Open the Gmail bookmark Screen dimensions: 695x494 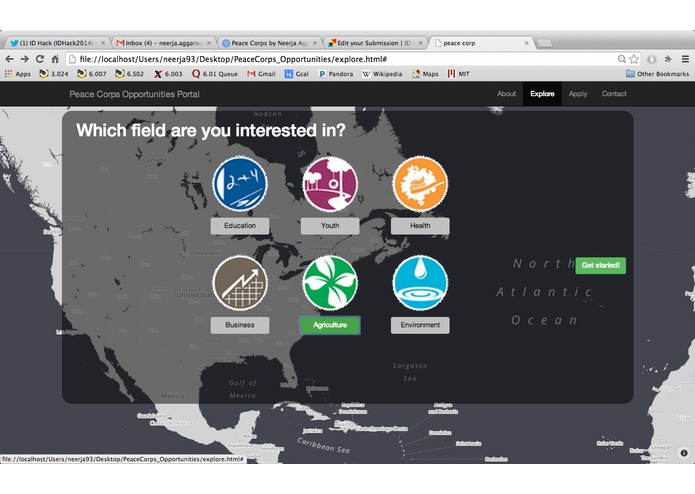[x=261, y=74]
